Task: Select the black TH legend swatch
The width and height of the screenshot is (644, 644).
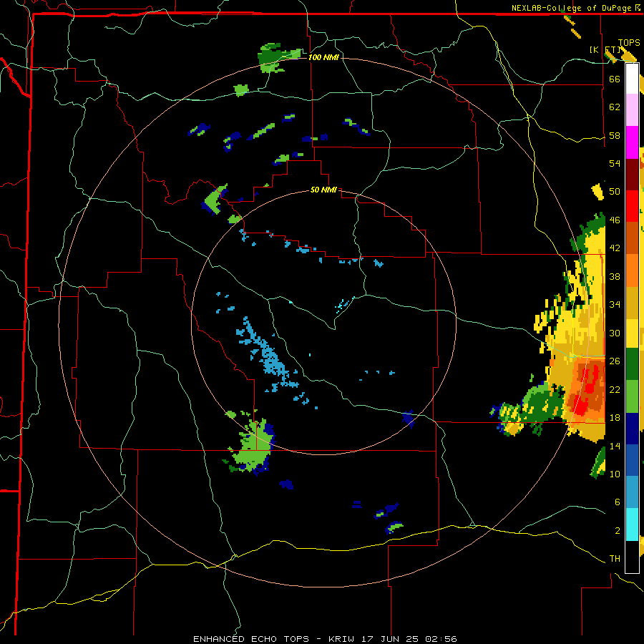Action: pos(632,557)
